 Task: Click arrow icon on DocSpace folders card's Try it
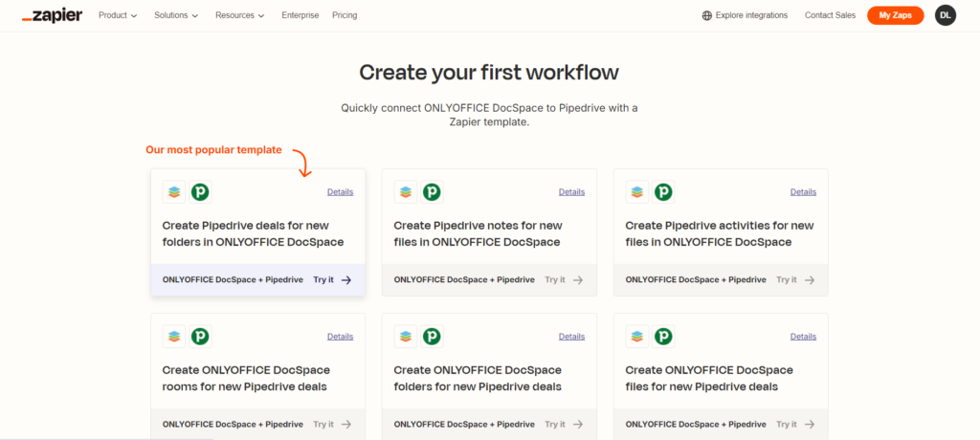point(578,425)
